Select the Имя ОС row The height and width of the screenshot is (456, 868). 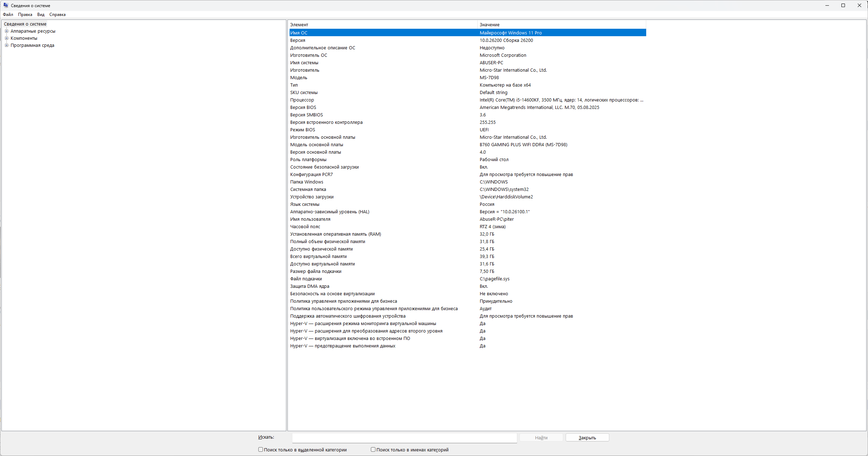[x=468, y=33]
